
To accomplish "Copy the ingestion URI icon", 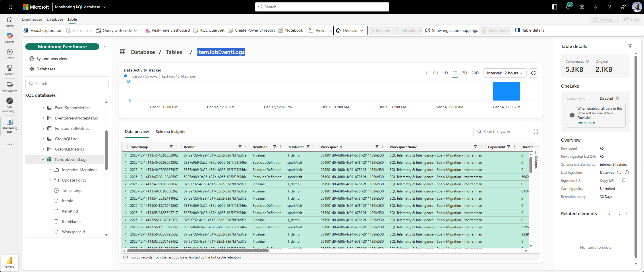I will [x=623, y=181].
